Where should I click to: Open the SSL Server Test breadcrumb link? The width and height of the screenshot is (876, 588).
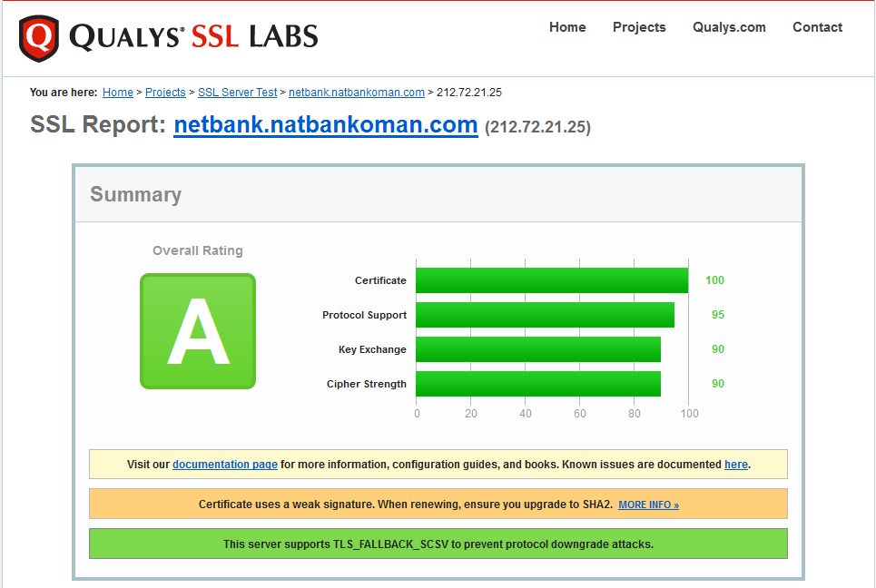coord(238,93)
